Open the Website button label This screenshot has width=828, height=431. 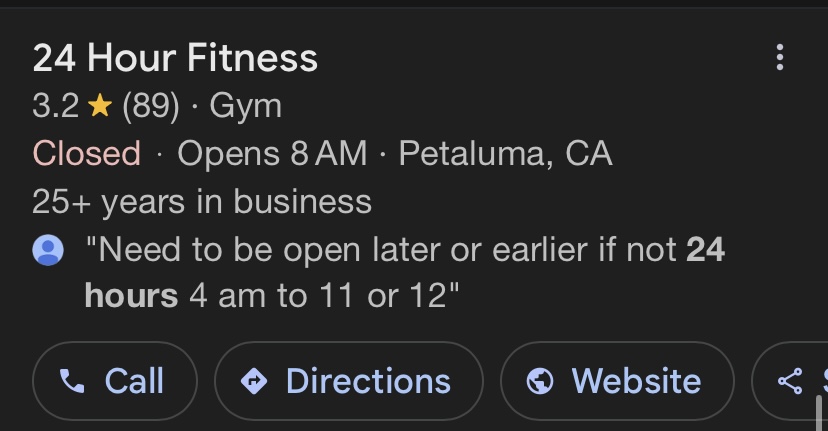tap(636, 381)
